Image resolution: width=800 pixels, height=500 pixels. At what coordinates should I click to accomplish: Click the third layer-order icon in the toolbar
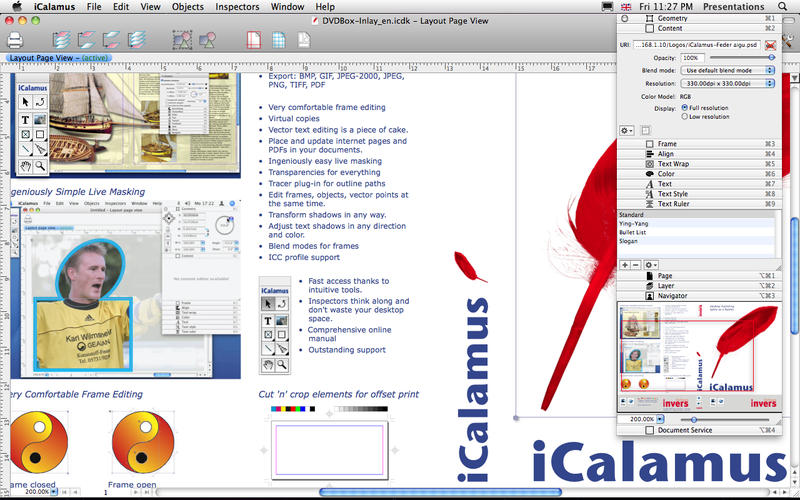click(111, 40)
